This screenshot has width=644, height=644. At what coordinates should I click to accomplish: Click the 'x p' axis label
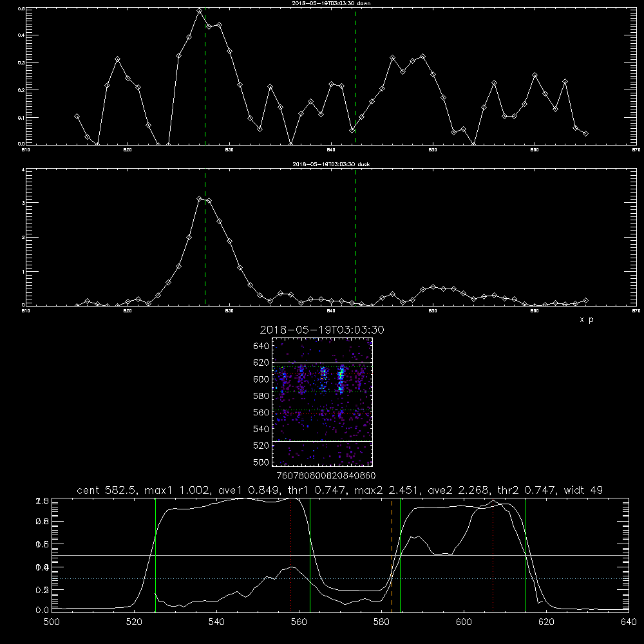click(587, 319)
